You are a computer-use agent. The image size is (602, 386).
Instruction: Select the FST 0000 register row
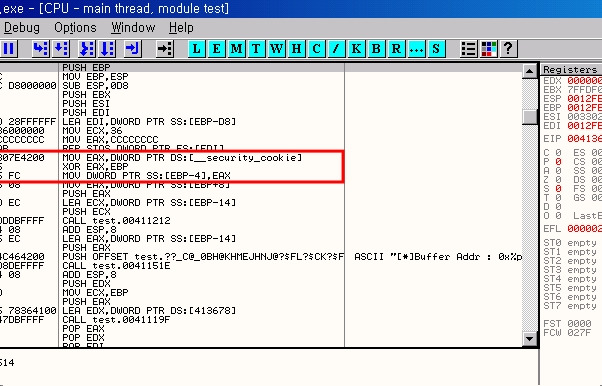567,323
